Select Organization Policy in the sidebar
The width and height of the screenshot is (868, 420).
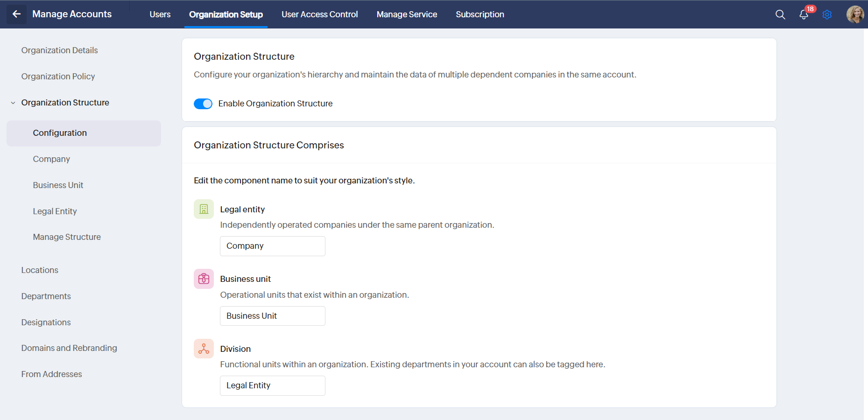[x=58, y=77]
